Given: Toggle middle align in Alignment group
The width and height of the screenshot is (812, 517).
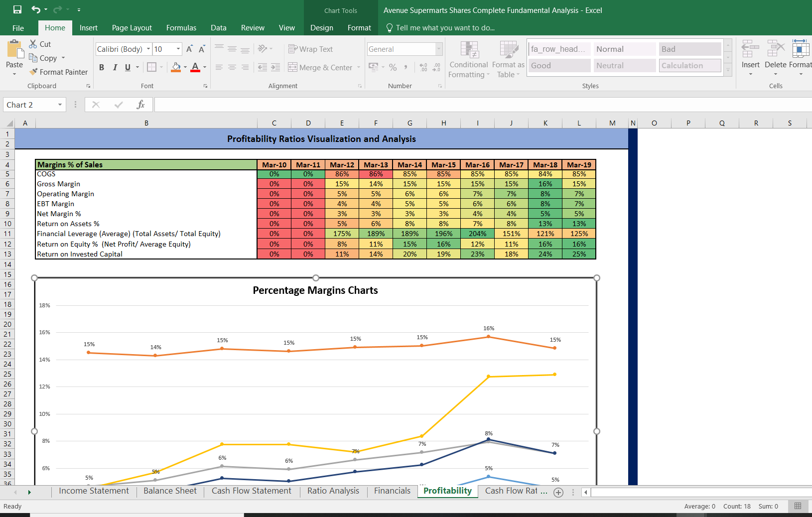Looking at the screenshot, I should pyautogui.click(x=232, y=49).
